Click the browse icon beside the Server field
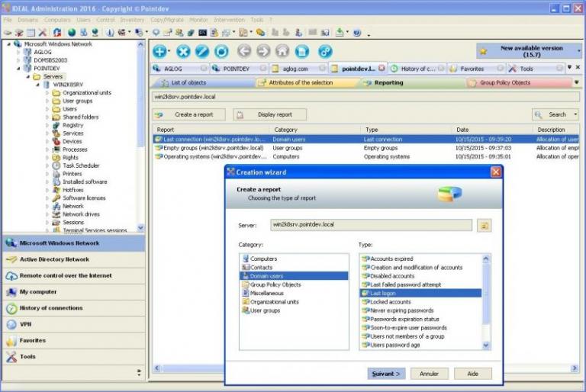This screenshot has width=586, height=392. point(484,226)
